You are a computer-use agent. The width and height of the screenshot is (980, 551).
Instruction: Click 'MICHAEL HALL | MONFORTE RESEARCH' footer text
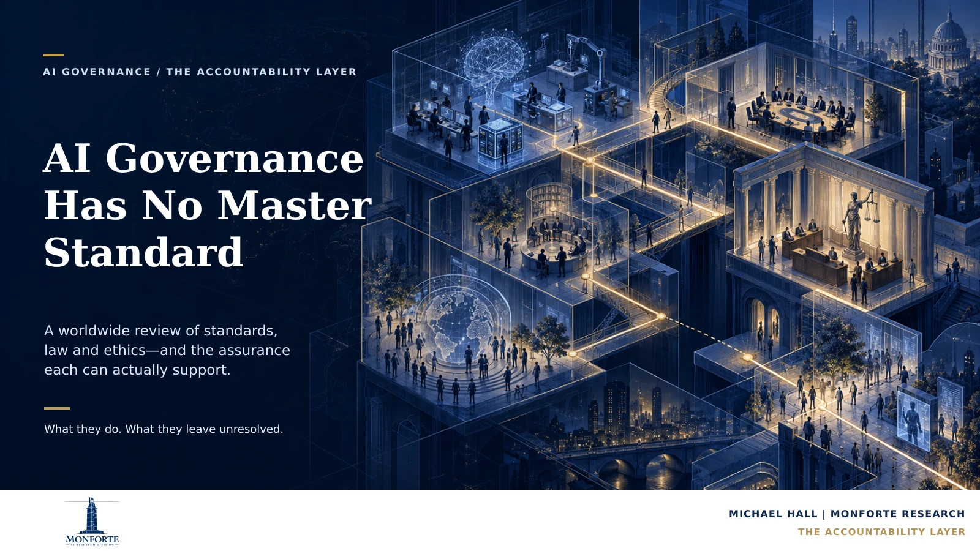click(847, 514)
